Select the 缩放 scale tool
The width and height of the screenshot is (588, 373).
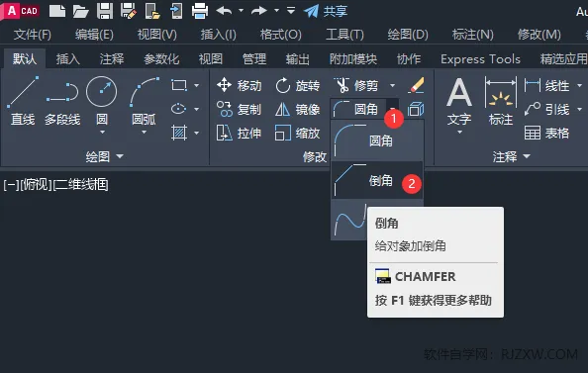pos(298,133)
